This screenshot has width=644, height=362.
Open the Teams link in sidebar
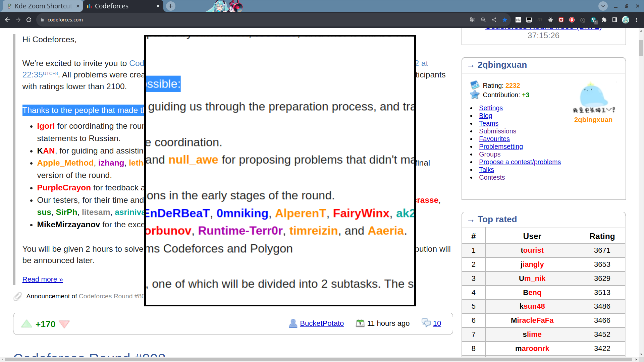pyautogui.click(x=488, y=123)
